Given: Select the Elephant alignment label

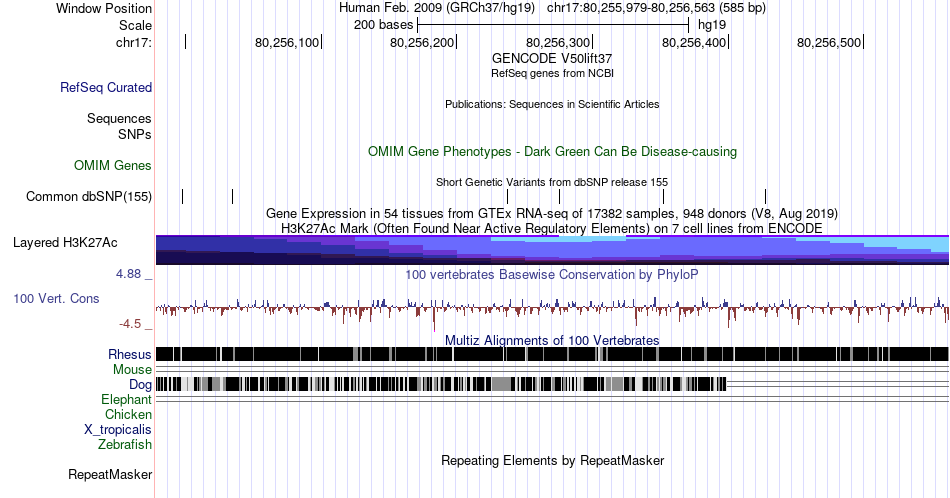Looking at the screenshot, I should click(x=127, y=399).
